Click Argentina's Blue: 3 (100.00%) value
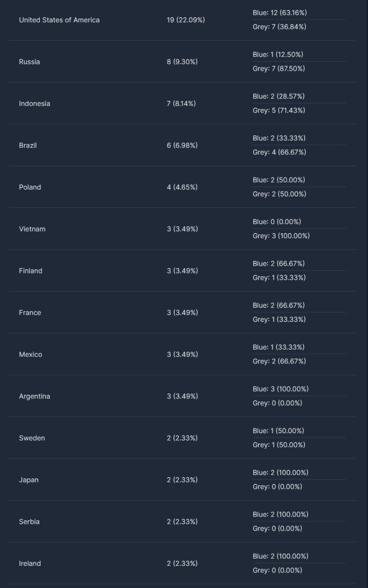 281,389
